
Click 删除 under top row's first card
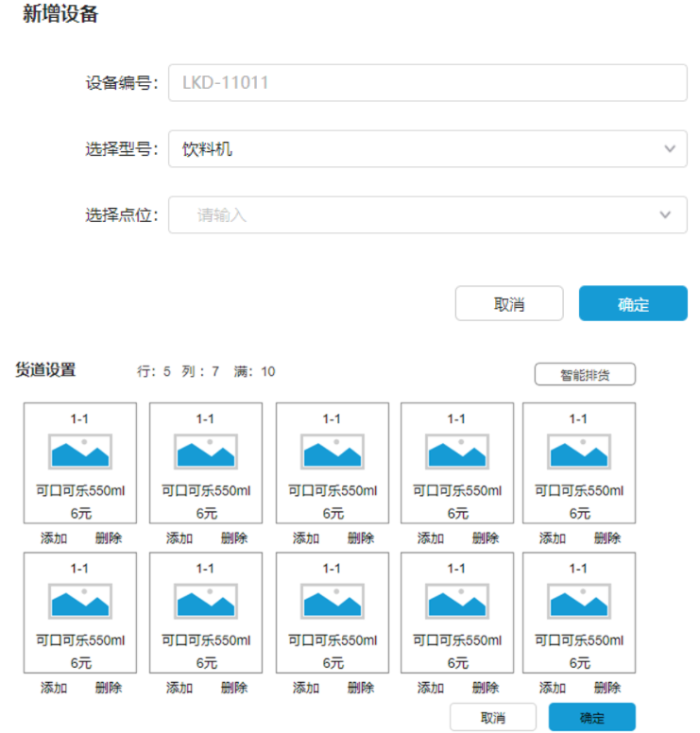pyautogui.click(x=109, y=538)
